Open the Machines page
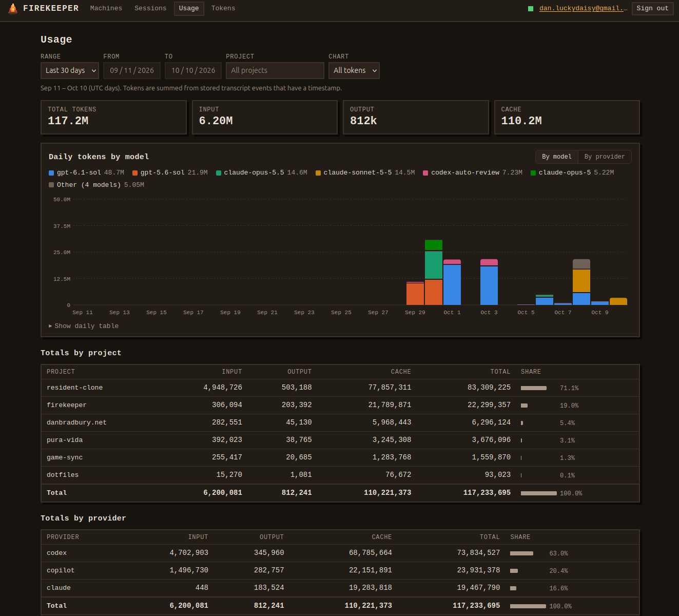Screen dimensions: 679x616 (106, 8)
